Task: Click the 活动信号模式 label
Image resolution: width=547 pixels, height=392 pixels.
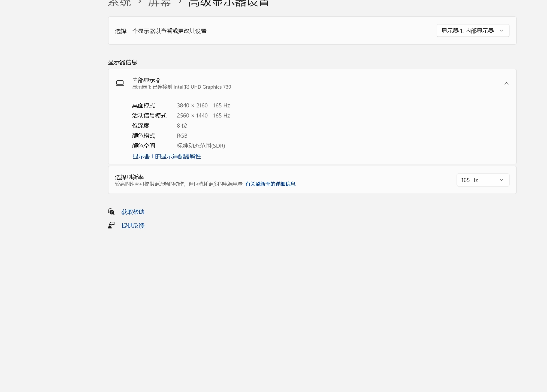Action: [x=149, y=116]
